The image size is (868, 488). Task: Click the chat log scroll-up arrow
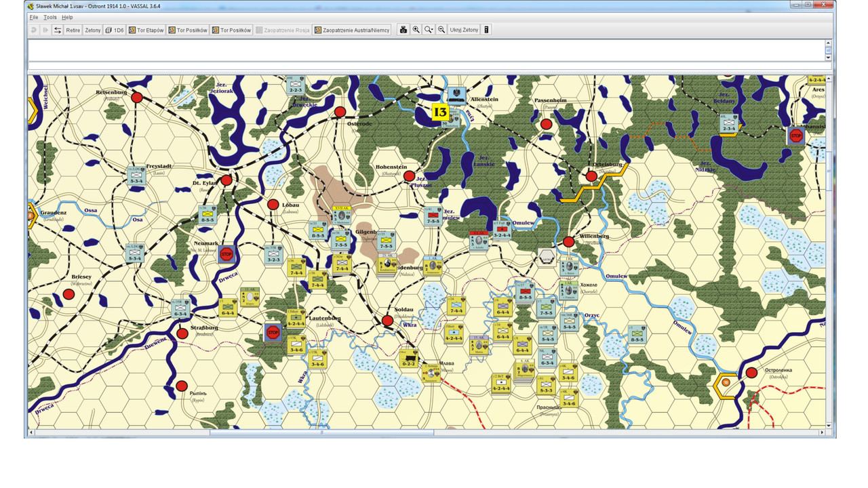point(828,42)
